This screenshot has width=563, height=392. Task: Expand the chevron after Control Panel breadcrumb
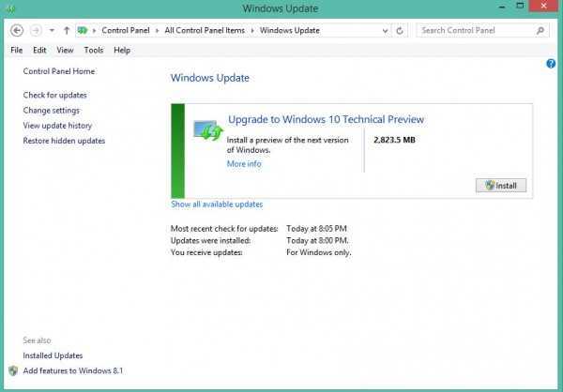pos(157,31)
